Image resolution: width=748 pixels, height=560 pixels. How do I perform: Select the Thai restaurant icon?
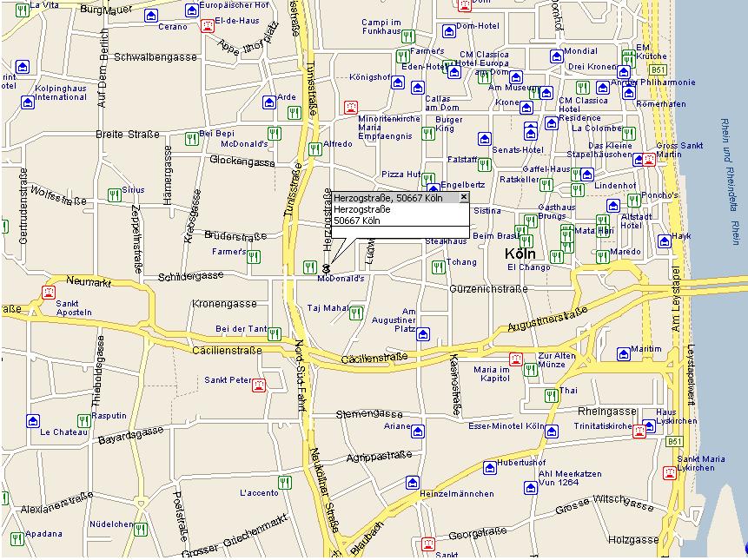[552, 395]
